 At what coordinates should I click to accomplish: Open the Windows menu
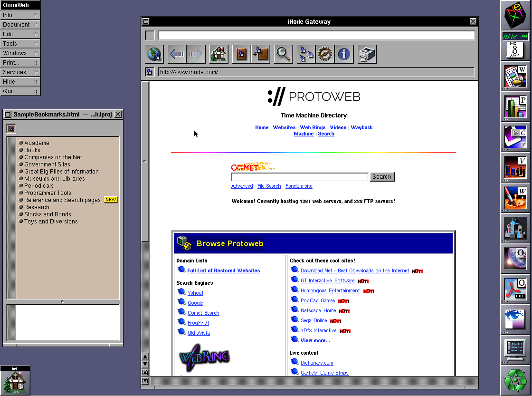20,53
